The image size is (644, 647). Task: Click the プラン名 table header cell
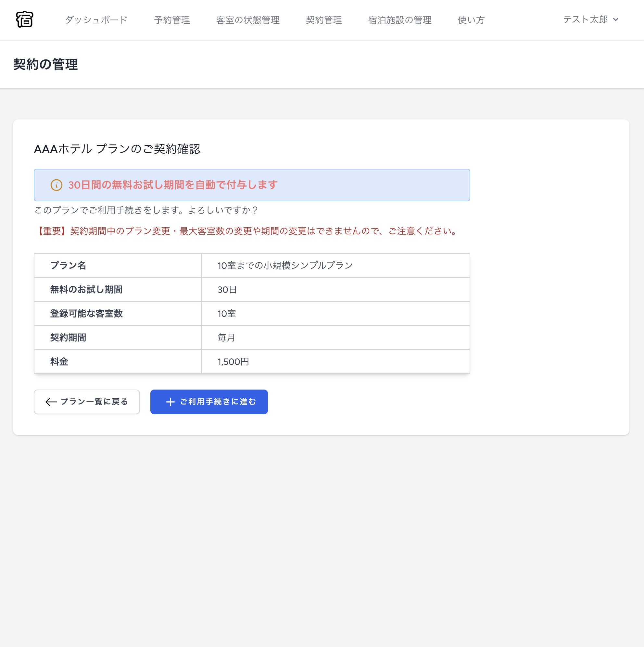(x=118, y=266)
